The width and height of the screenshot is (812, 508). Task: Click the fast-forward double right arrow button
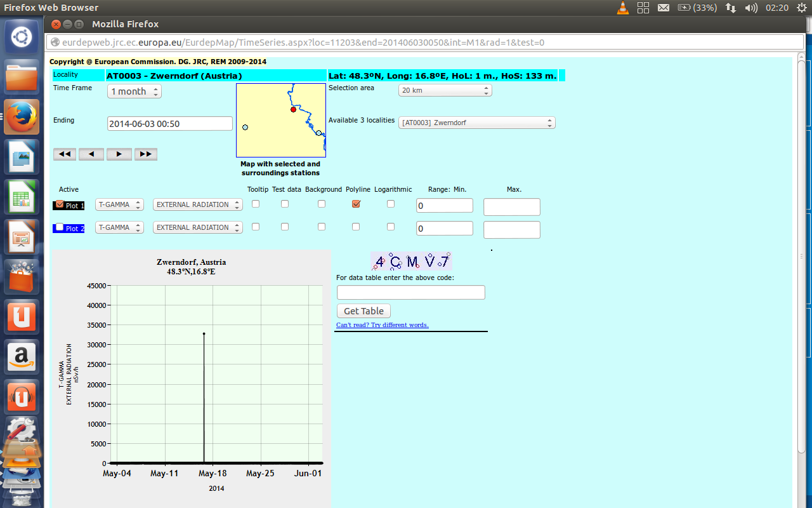click(145, 154)
